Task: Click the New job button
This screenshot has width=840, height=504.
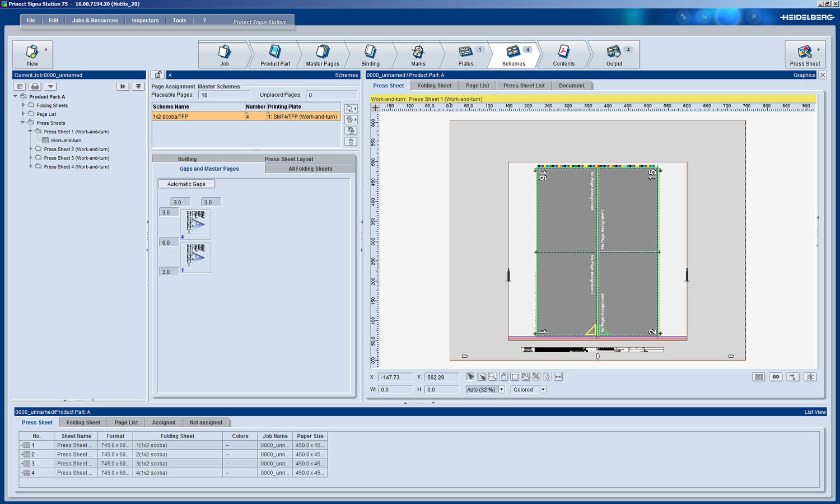Action: point(32,55)
